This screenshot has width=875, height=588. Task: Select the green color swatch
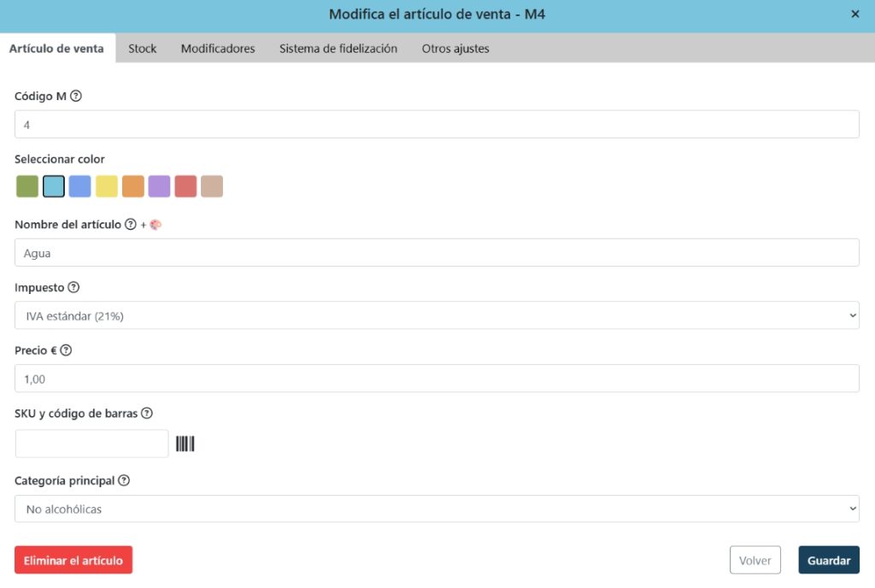(x=26, y=185)
